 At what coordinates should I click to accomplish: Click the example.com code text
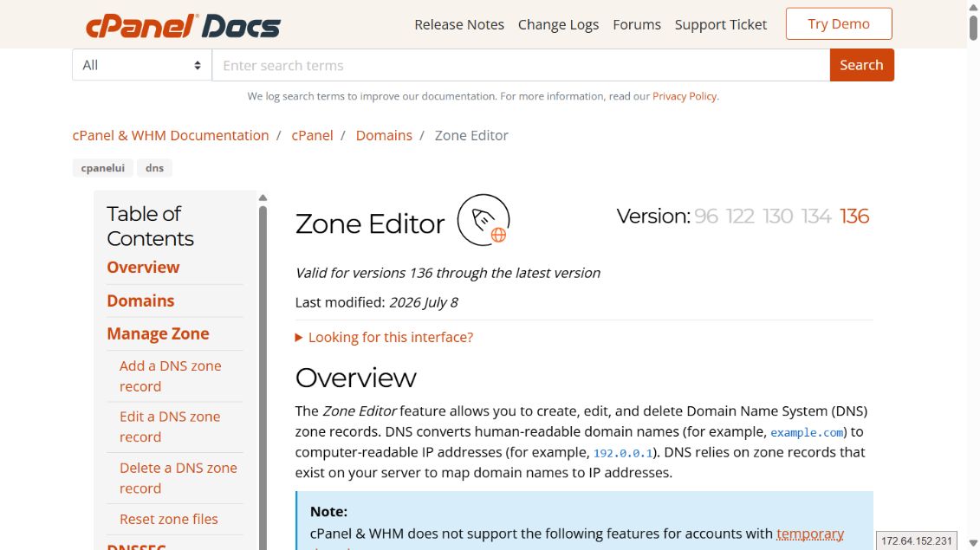806,432
